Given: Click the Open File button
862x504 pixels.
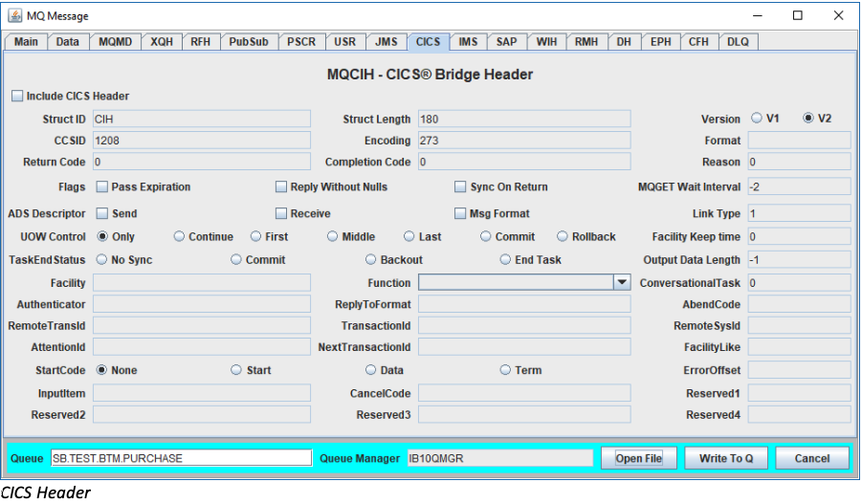Looking at the screenshot, I should coord(639,458).
